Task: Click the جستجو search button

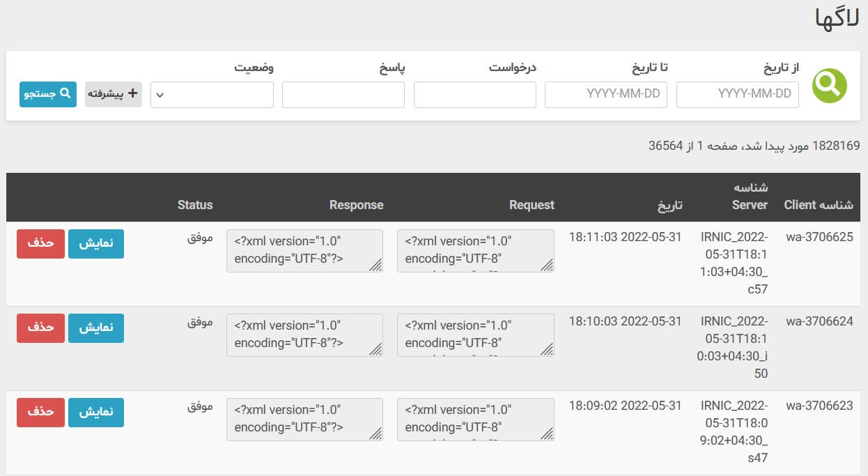Action: 48,94
